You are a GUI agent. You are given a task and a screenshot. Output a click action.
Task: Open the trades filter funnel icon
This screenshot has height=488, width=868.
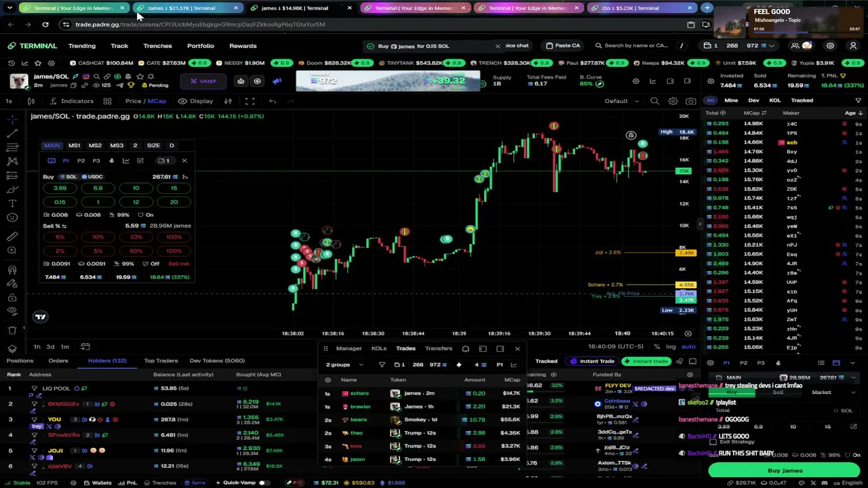click(x=382, y=365)
